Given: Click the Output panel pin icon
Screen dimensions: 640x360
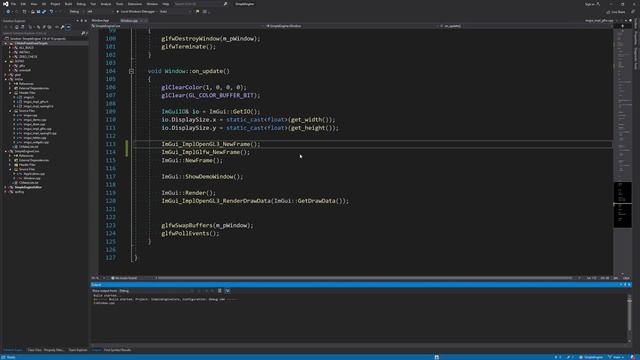Looking at the screenshot, I should point(625,284).
